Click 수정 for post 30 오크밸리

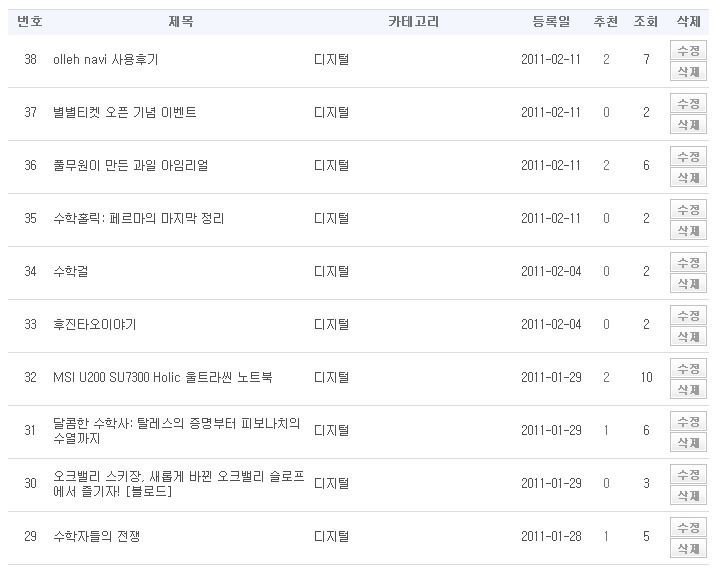688,474
